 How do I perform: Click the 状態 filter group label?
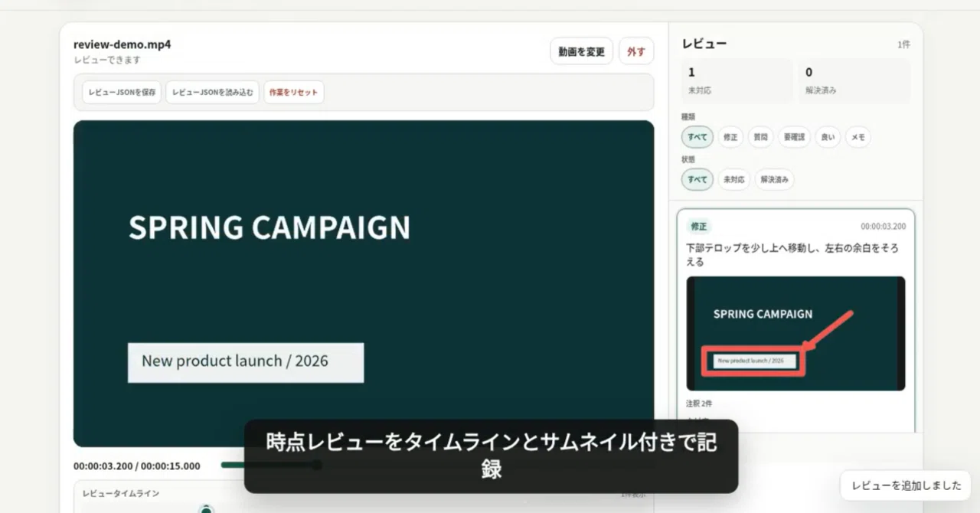click(688, 160)
